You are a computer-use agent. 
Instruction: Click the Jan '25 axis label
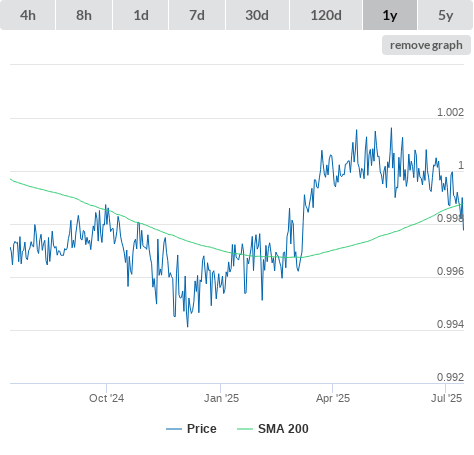click(x=221, y=398)
